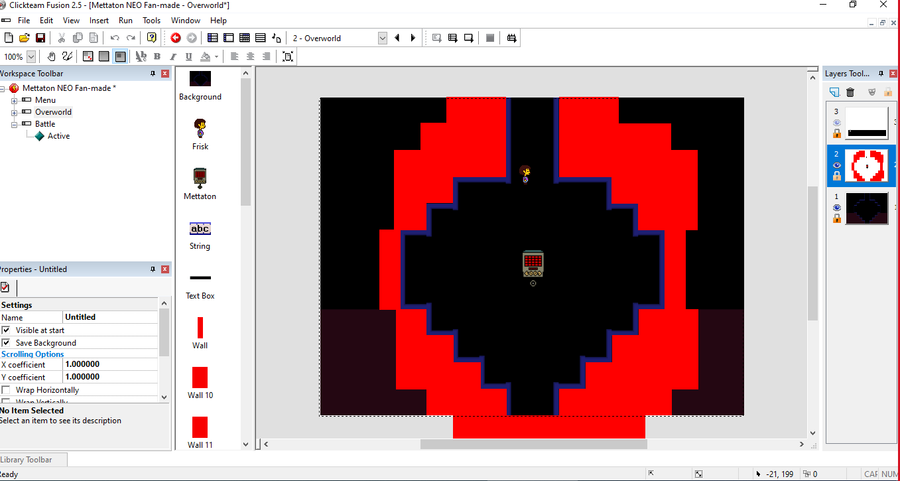Pin the Properties panel

pos(152,269)
